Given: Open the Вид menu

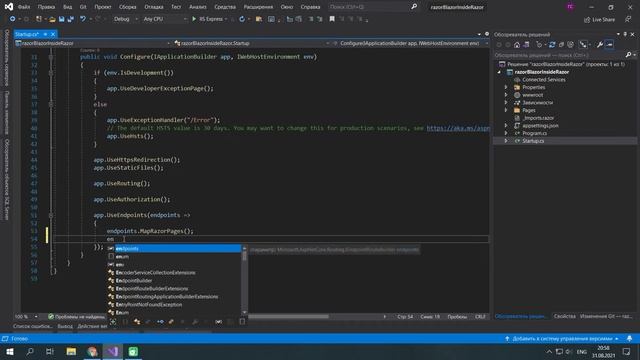Looking at the screenshot, I should pyautogui.click(x=67, y=7).
